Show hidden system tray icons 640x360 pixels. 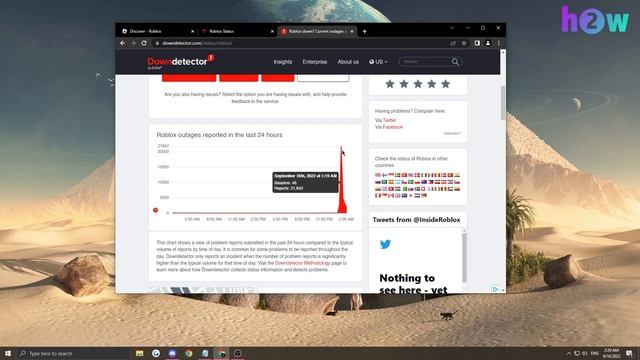(x=568, y=353)
